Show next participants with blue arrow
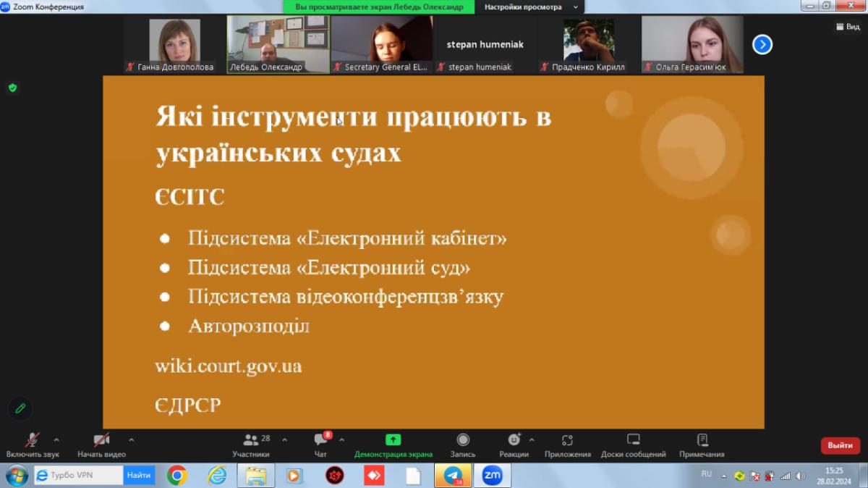 pyautogui.click(x=762, y=45)
